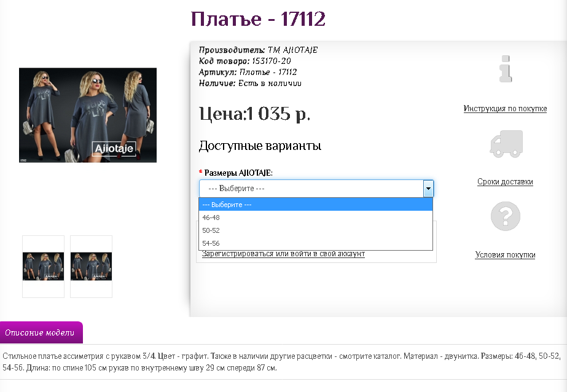567x392 pixels.
Task: Click the Цена:1 035 р. price text
Action: pos(254,114)
